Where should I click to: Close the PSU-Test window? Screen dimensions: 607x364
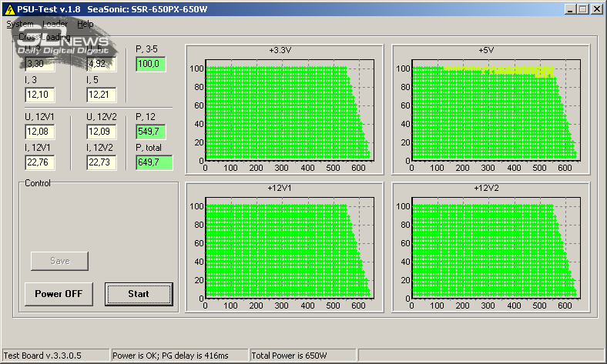click(597, 9)
